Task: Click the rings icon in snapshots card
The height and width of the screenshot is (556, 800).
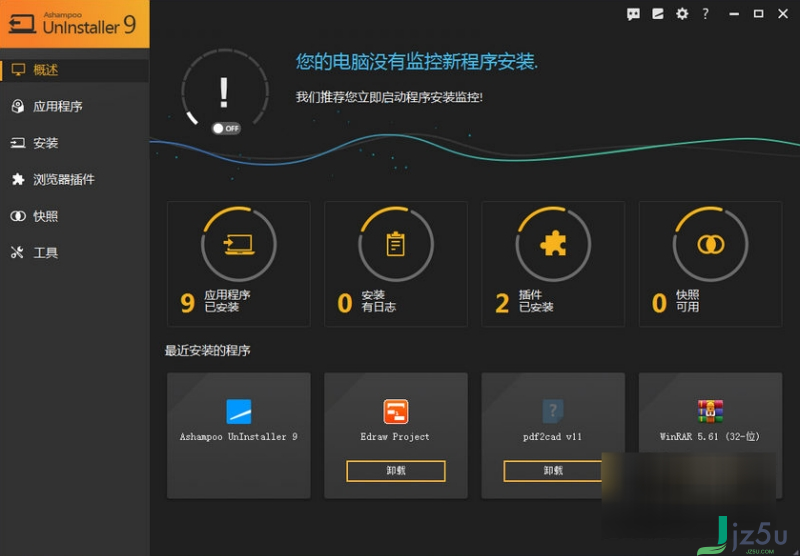Action: 711,244
